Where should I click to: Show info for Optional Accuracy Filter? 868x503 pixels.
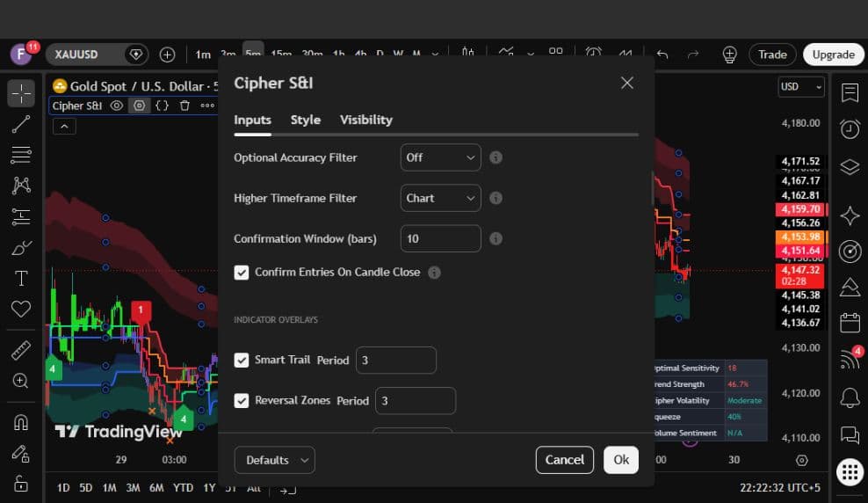[x=496, y=157]
